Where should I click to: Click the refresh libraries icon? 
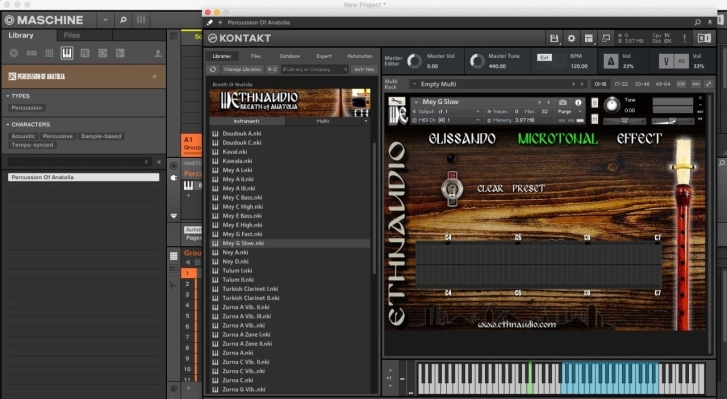tap(213, 69)
